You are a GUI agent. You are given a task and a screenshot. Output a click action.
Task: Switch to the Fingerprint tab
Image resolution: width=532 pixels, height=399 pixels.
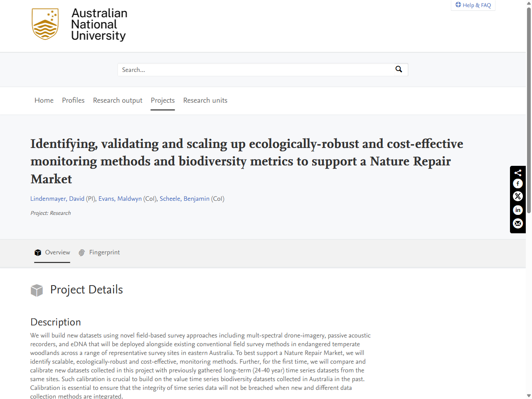click(x=99, y=252)
